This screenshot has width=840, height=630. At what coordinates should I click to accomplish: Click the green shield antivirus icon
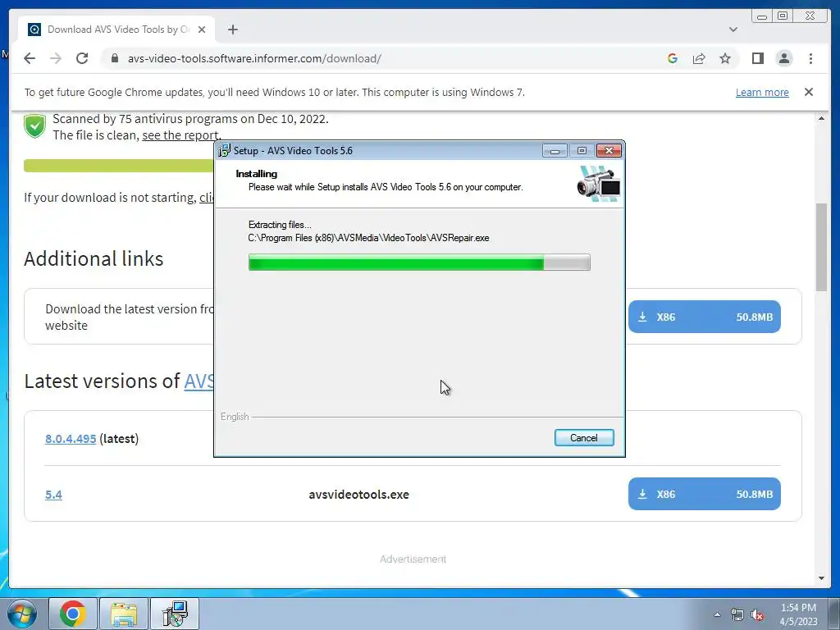pos(34,126)
